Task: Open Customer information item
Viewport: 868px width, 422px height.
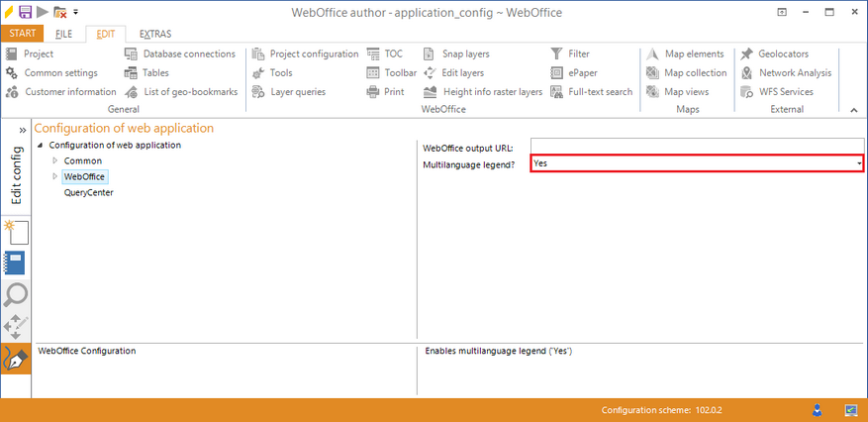Action: pos(61,91)
